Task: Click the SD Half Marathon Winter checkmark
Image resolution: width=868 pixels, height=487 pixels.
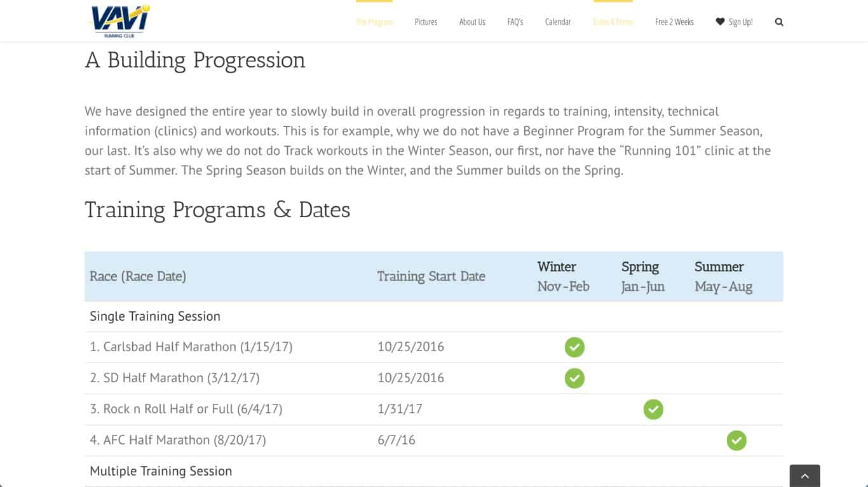Action: (574, 378)
